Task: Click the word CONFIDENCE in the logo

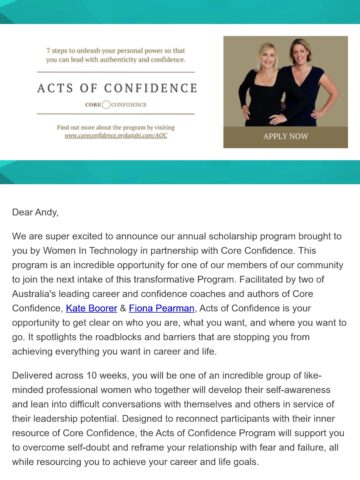Action: point(129,105)
